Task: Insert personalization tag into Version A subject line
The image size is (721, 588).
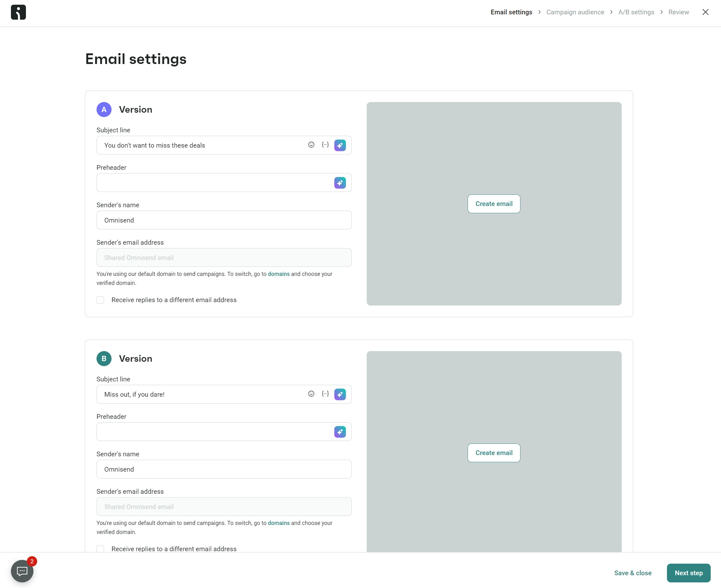Action: click(325, 145)
